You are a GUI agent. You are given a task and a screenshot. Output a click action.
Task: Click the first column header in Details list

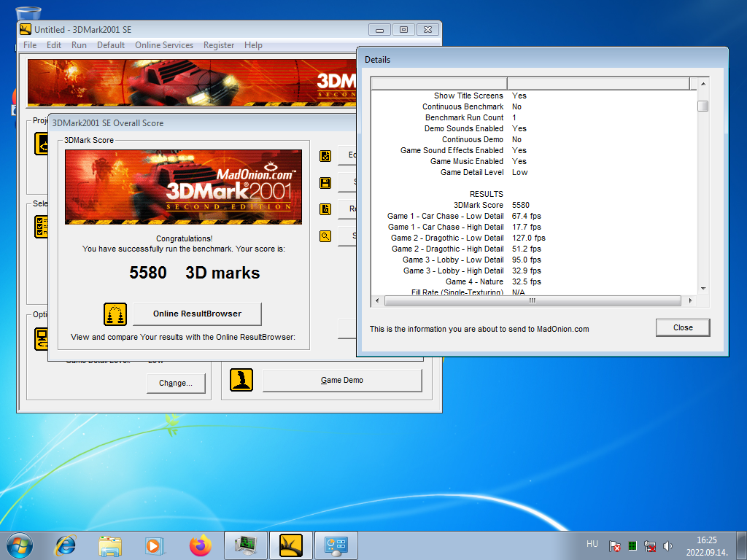coord(439,83)
